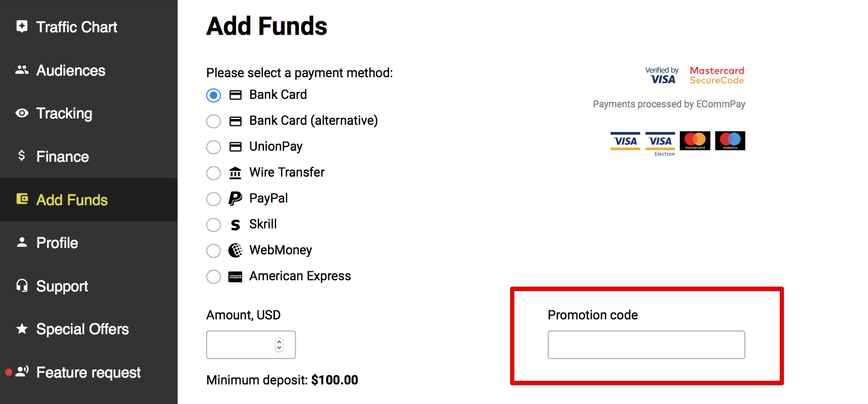Viewport: 868px width, 404px height.
Task: Click the Amount, USD input box
Action: (x=251, y=345)
